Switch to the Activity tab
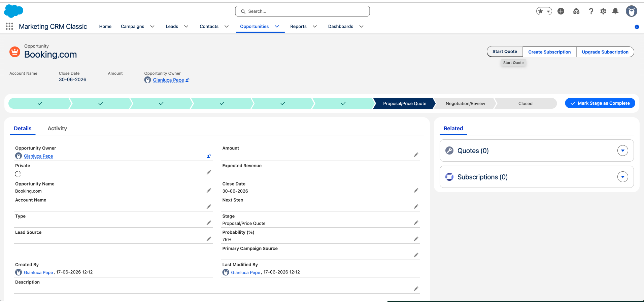 57,128
